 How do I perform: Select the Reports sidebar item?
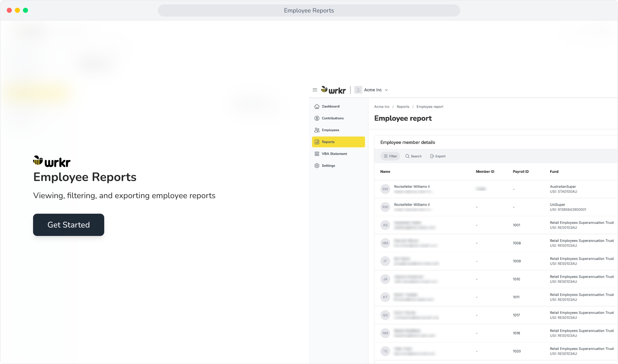click(x=338, y=142)
